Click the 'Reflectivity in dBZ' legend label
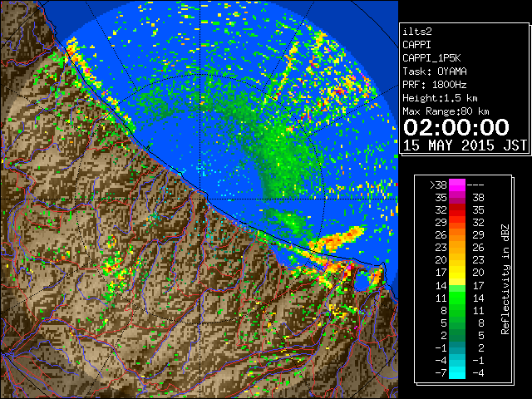 click(505, 279)
